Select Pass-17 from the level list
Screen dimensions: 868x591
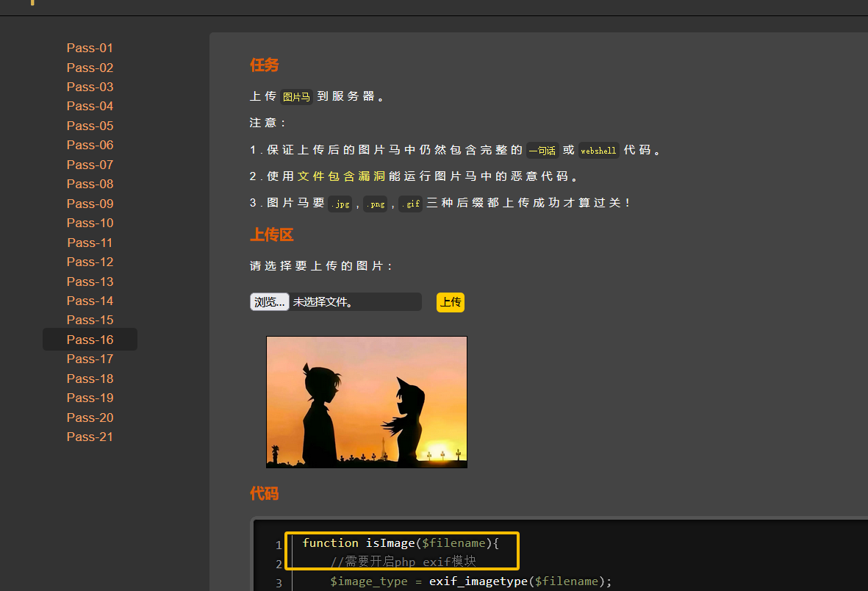pyautogui.click(x=90, y=359)
